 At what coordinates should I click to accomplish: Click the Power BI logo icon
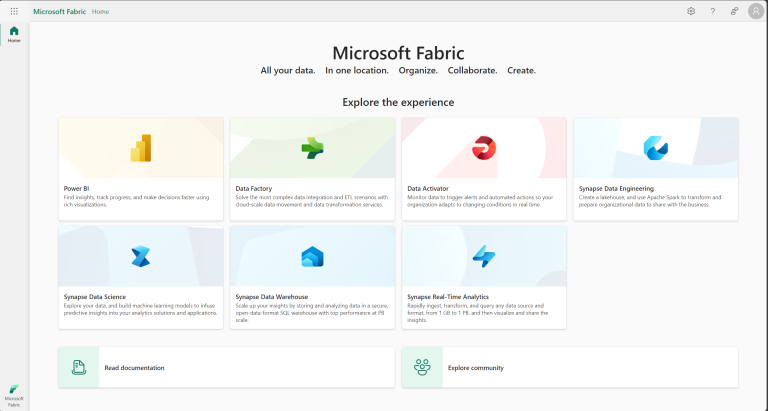coord(141,148)
